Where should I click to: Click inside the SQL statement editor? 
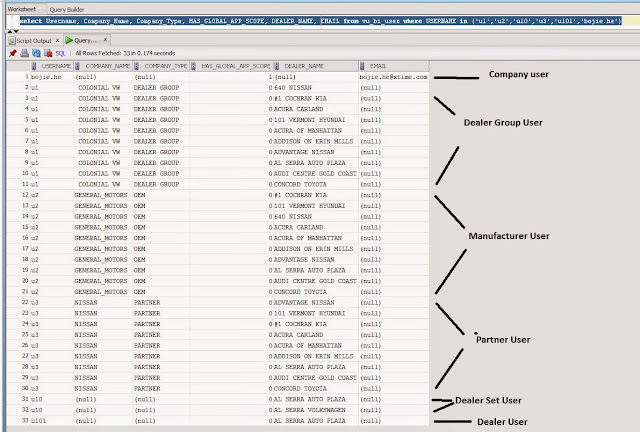pyautogui.click(x=320, y=21)
